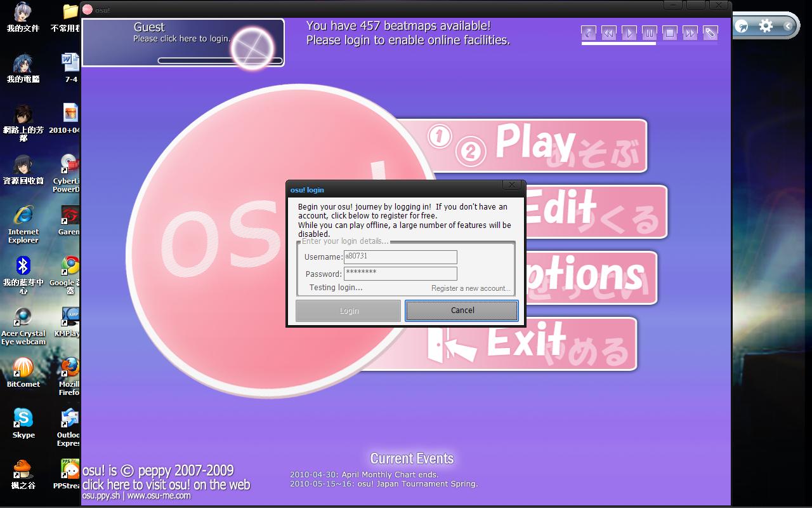812x508 pixels.
Task: Open the jump-to-song arrow in the music controls
Action: pyautogui.click(x=589, y=32)
